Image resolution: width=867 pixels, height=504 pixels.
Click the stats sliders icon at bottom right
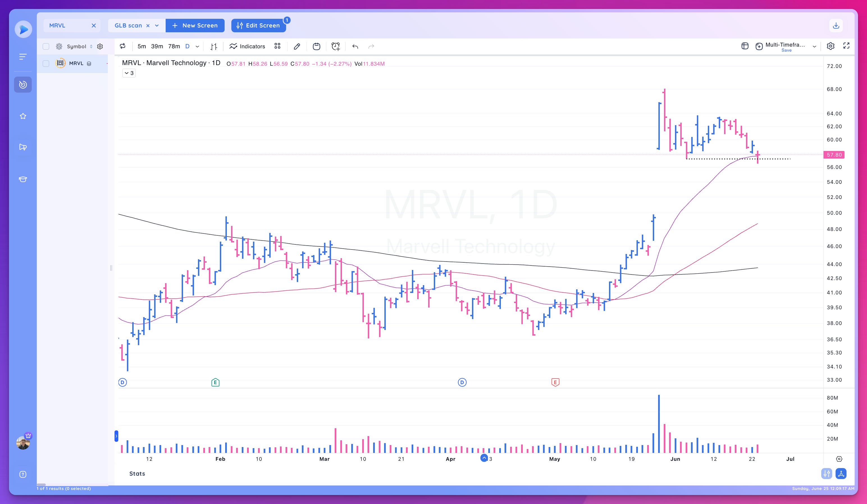[x=826, y=473]
